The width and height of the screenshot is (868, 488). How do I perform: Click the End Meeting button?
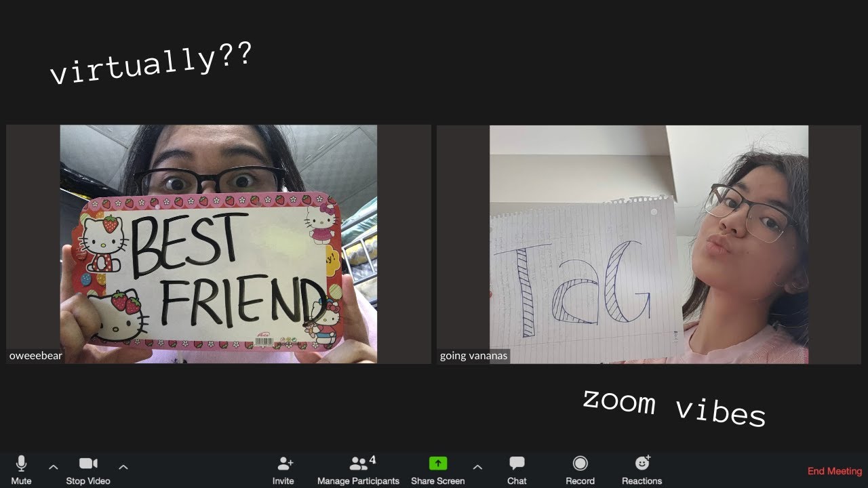point(835,471)
